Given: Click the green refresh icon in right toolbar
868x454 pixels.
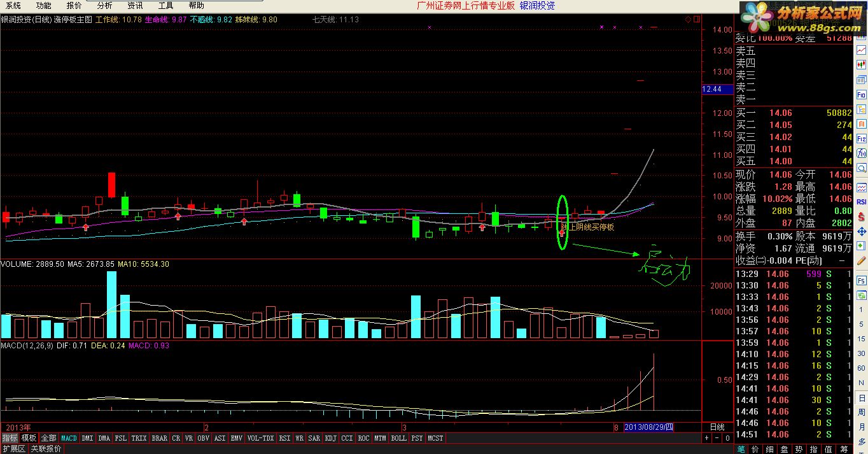Looking at the screenshot, I should coord(862,295).
